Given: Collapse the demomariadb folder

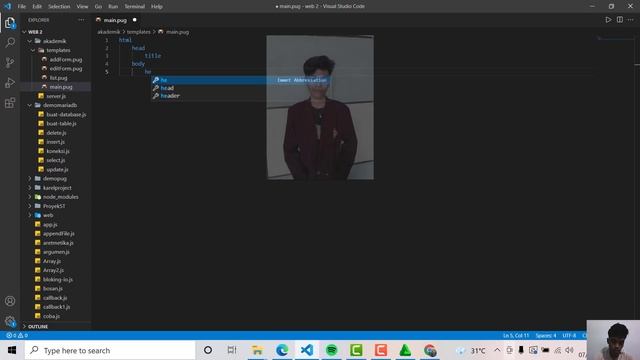Looking at the screenshot, I should [60, 105].
